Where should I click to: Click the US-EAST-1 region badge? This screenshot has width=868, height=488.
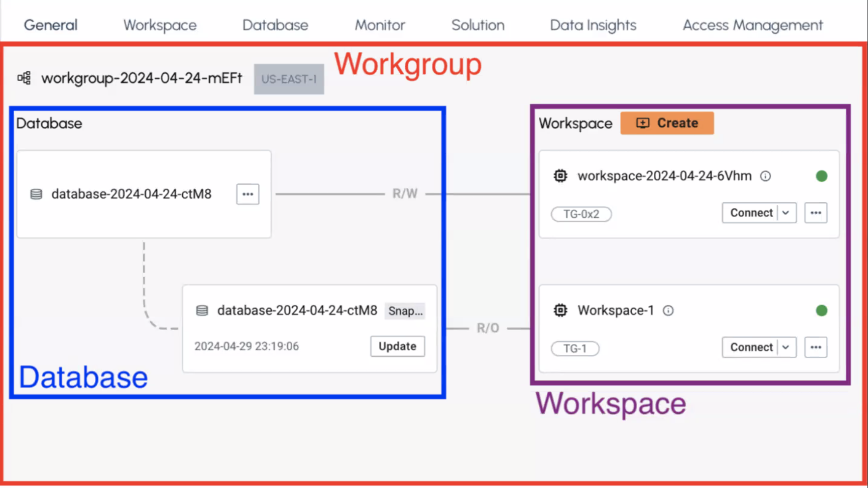coord(289,79)
